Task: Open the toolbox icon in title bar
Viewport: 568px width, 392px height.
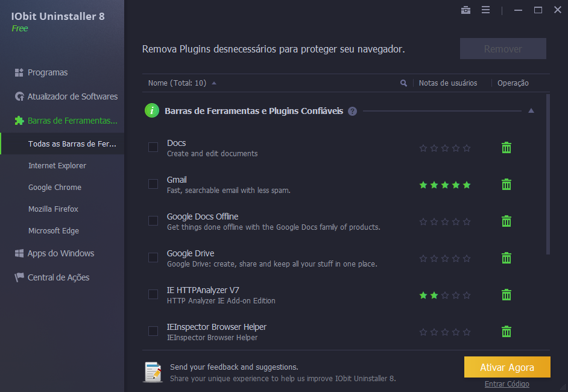Action: coord(465,10)
